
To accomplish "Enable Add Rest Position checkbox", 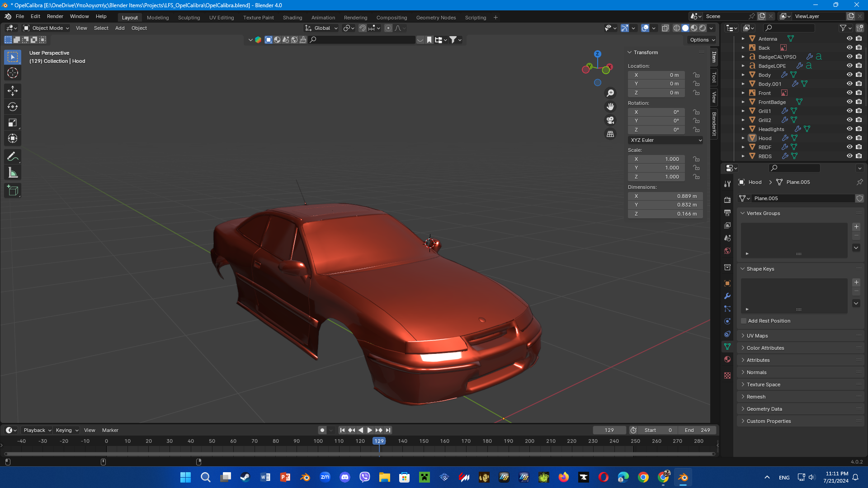I will (744, 321).
